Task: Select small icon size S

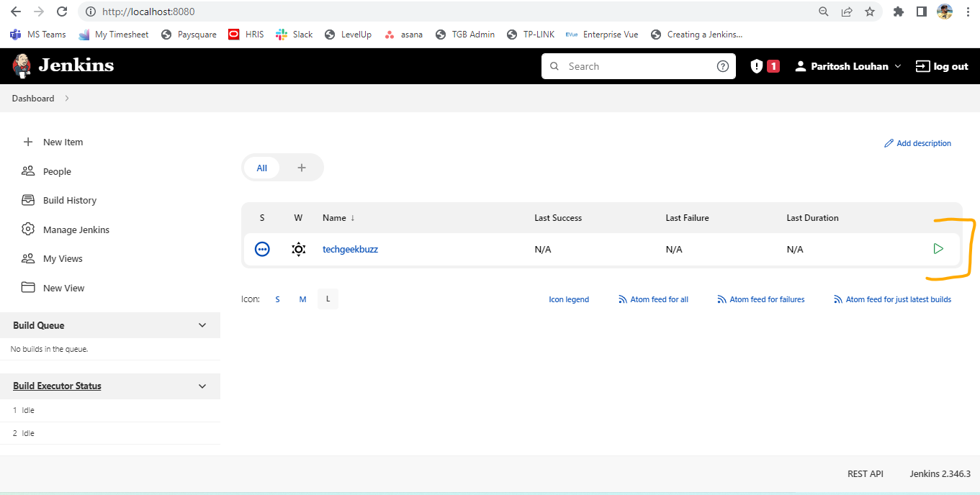Action: [x=277, y=299]
